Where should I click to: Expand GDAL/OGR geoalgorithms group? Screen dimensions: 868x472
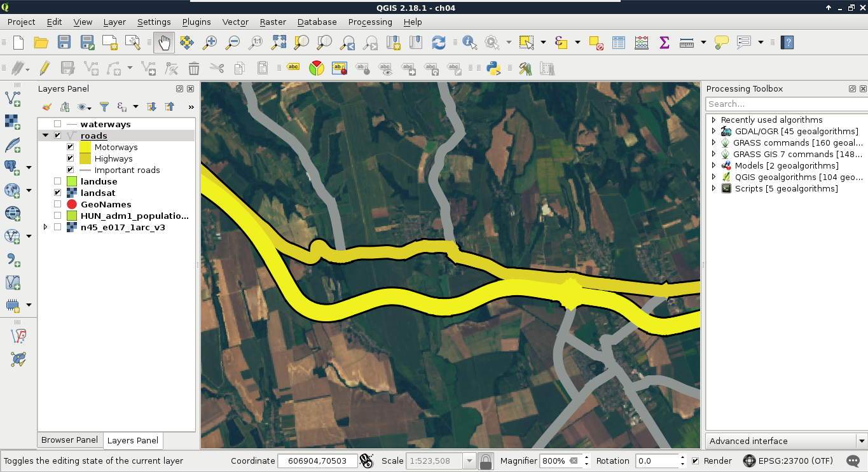click(713, 131)
